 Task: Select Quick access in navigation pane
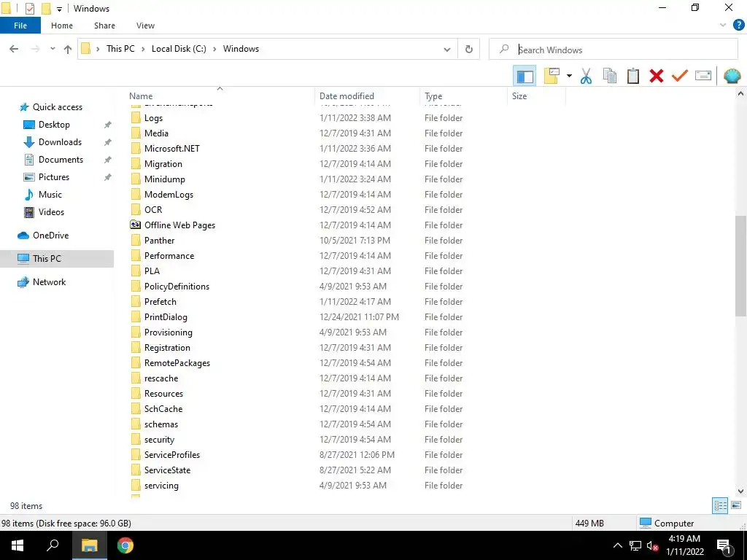click(x=57, y=107)
